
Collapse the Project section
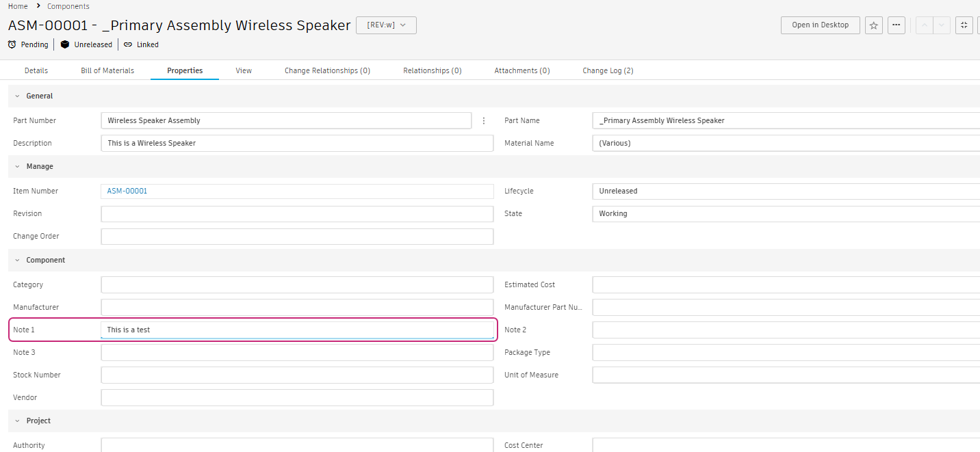point(17,421)
